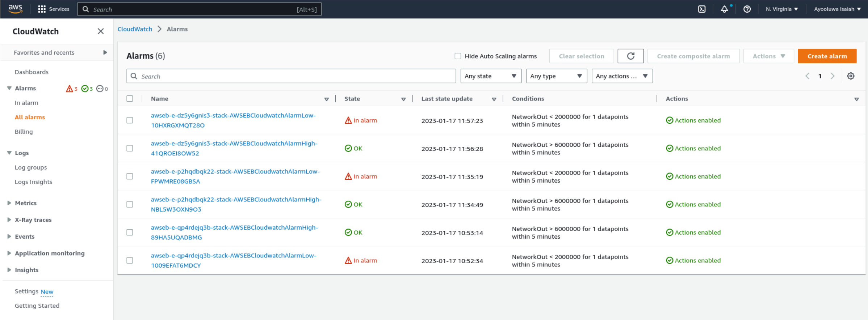
Task: Sort alarms by State column arrow
Action: click(x=403, y=99)
